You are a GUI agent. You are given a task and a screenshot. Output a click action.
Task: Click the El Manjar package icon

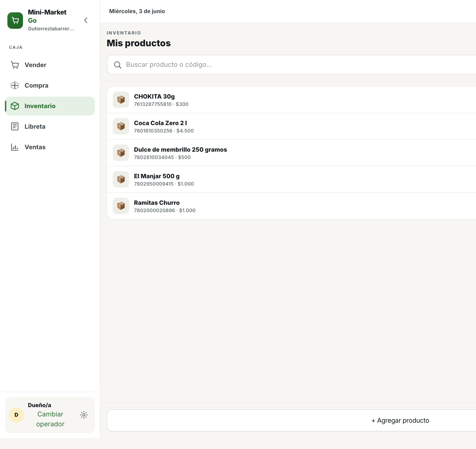click(x=121, y=179)
